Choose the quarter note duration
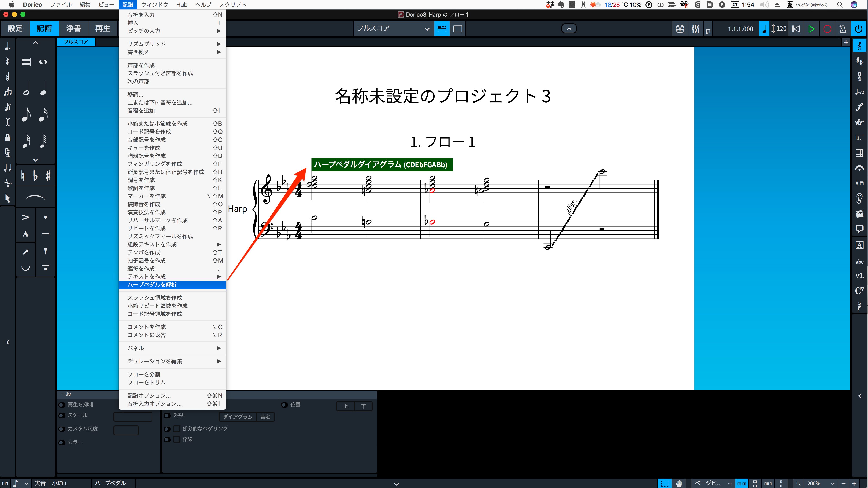This screenshot has height=488, width=868. click(x=43, y=89)
